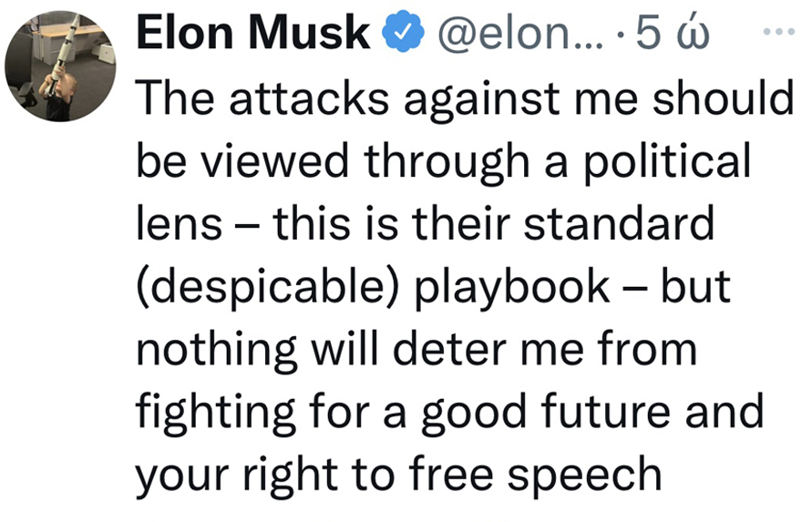Viewport: 812px width, 522px height.
Task: Open the Elon Musk display name link
Action: click(253, 33)
